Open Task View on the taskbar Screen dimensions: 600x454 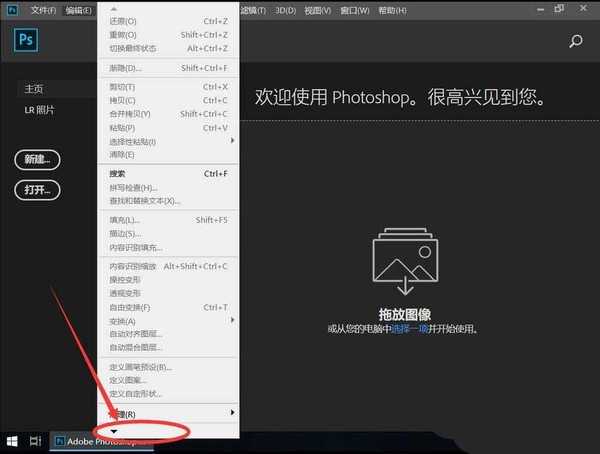tap(35, 440)
